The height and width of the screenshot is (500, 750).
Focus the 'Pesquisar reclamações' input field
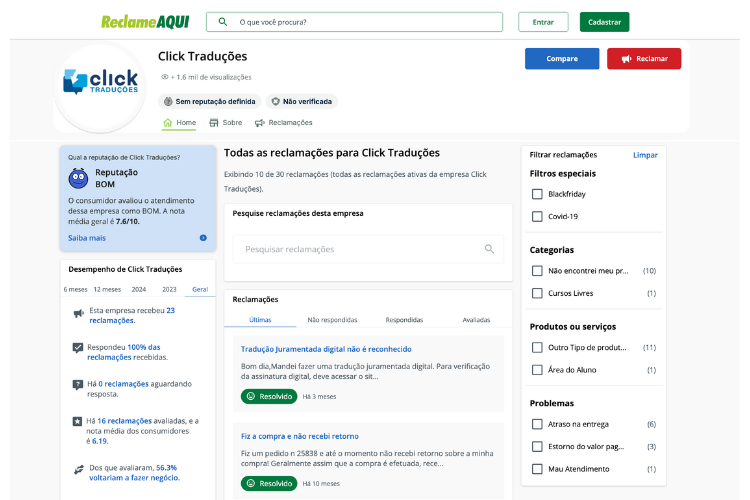[x=368, y=249]
